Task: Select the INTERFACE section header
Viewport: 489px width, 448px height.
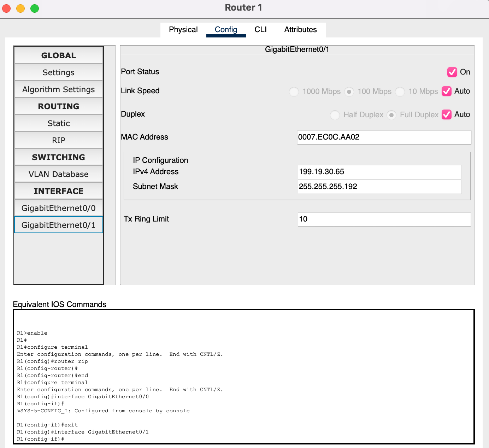Action: [x=59, y=191]
